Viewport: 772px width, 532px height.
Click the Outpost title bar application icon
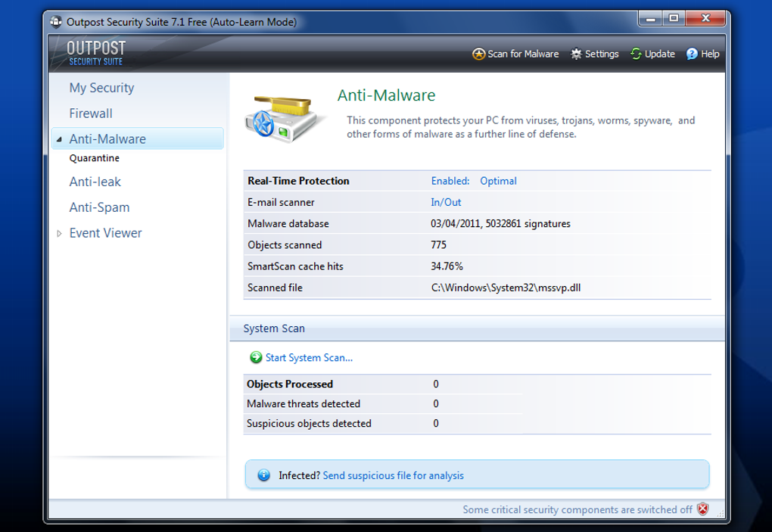(x=56, y=22)
